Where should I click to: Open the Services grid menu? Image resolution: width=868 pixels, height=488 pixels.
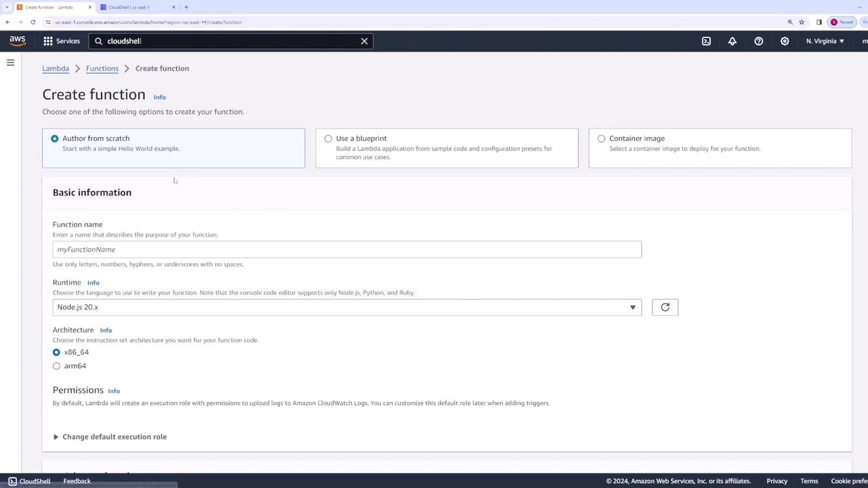(x=62, y=41)
